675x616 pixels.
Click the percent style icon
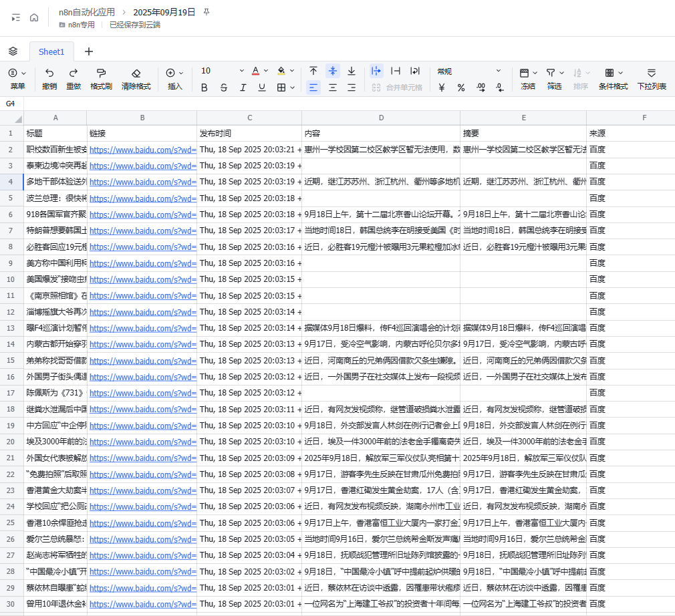tap(461, 88)
